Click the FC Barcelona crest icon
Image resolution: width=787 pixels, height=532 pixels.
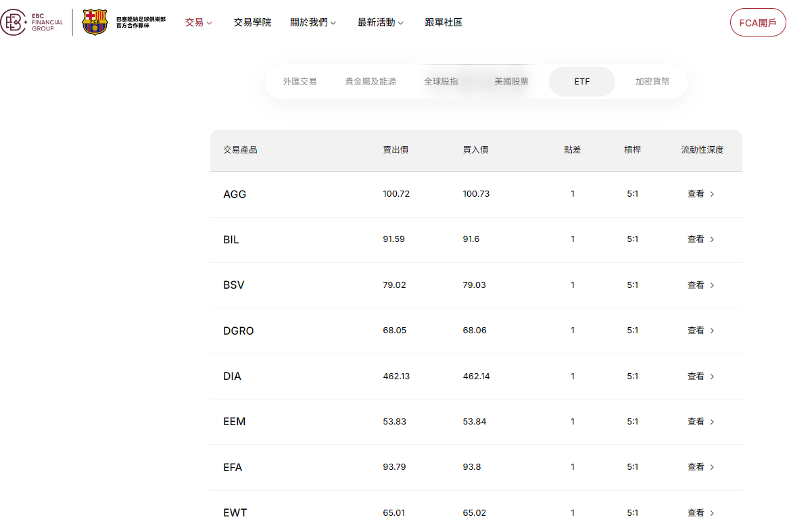pyautogui.click(x=95, y=22)
